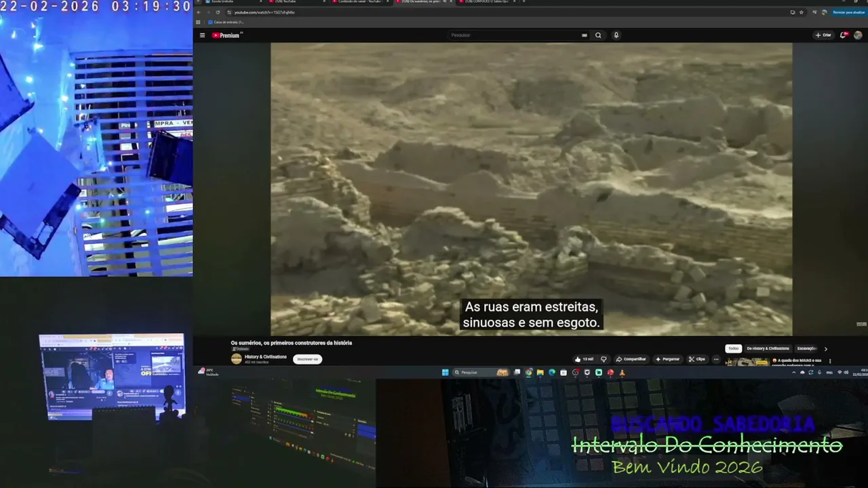
Task: Like the video (13 mil)
Action: tap(584, 359)
